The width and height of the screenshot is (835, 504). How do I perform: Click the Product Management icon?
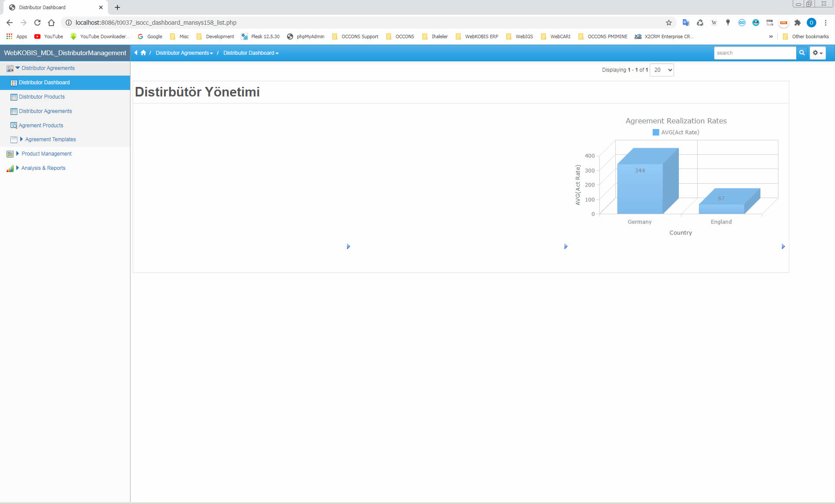10,154
